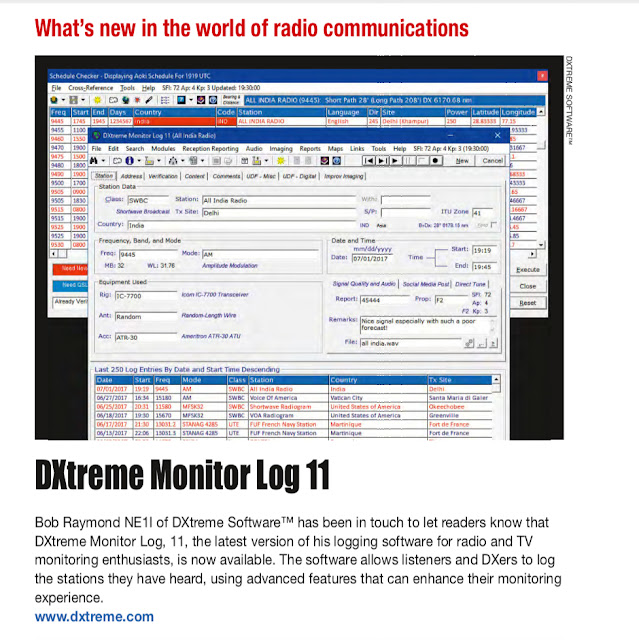Click the globe icon in Schedule Checker toolbar
Image resolution: width=639 pixels, height=640 pixels.
126,100
